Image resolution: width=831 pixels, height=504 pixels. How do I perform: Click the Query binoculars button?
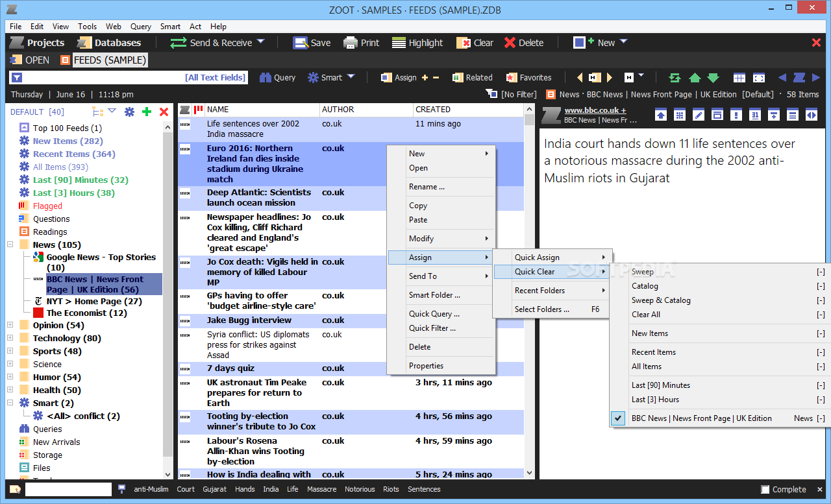pos(277,78)
